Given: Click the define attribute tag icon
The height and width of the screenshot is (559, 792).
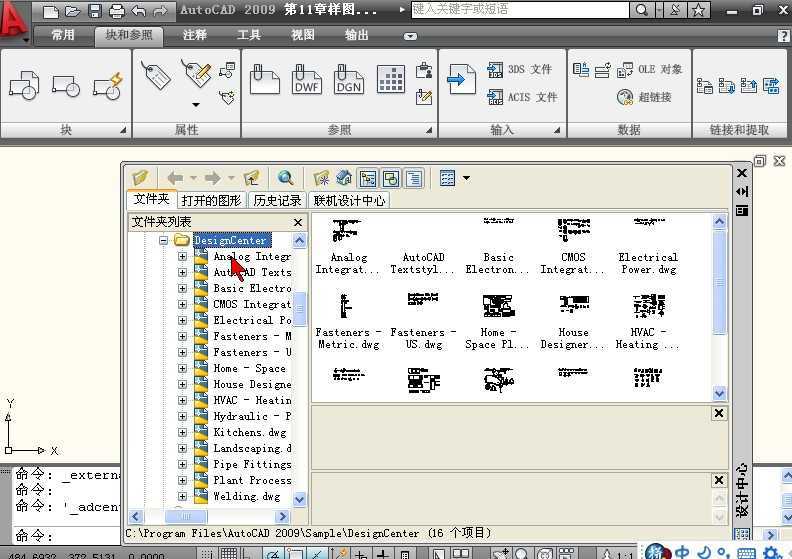Looking at the screenshot, I should point(156,76).
